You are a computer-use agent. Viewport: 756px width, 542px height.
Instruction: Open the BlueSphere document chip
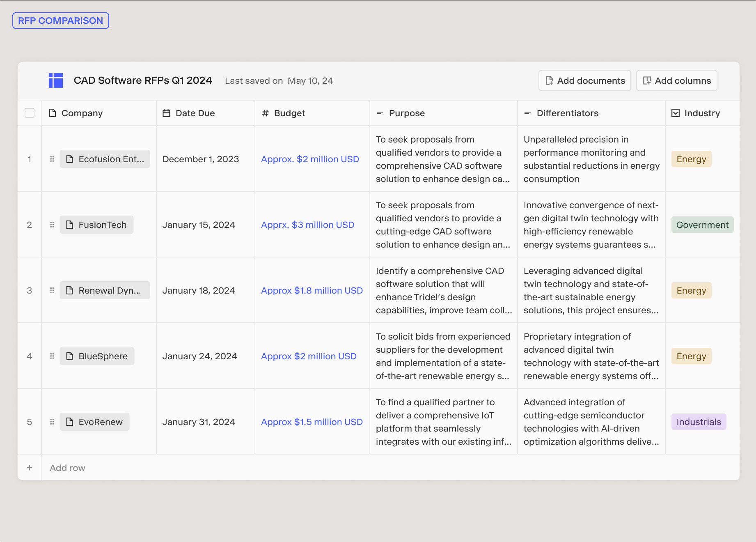(97, 356)
